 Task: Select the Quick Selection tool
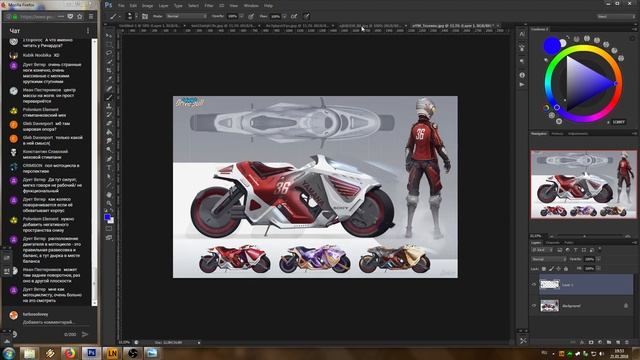click(109, 62)
